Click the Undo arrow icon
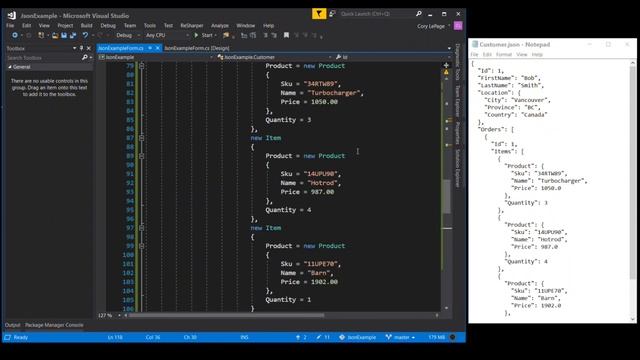The width and height of the screenshot is (640, 360). (85, 36)
